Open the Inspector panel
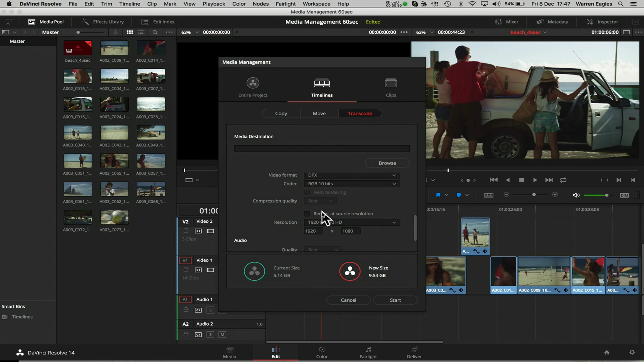Image resolution: width=644 pixels, height=362 pixels. click(602, 22)
